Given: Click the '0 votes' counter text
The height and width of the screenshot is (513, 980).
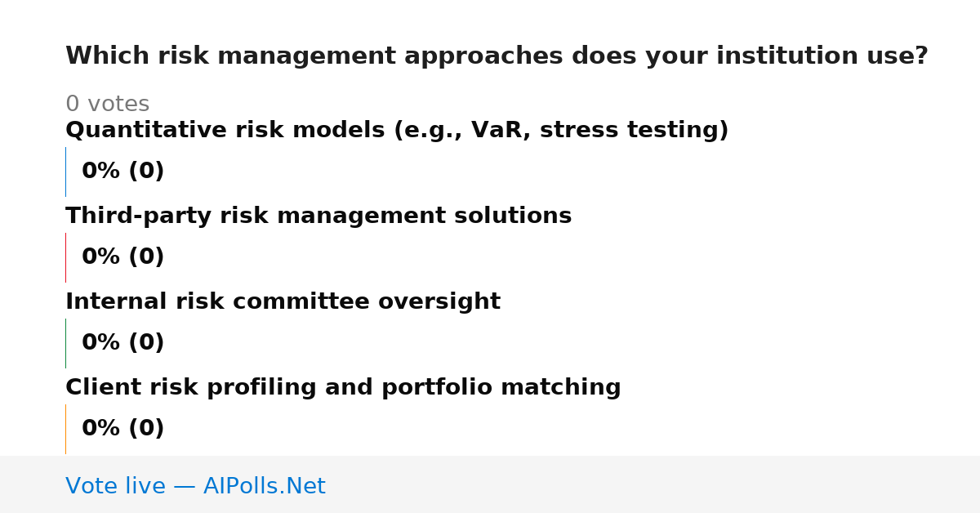Looking at the screenshot, I should [x=107, y=105].
